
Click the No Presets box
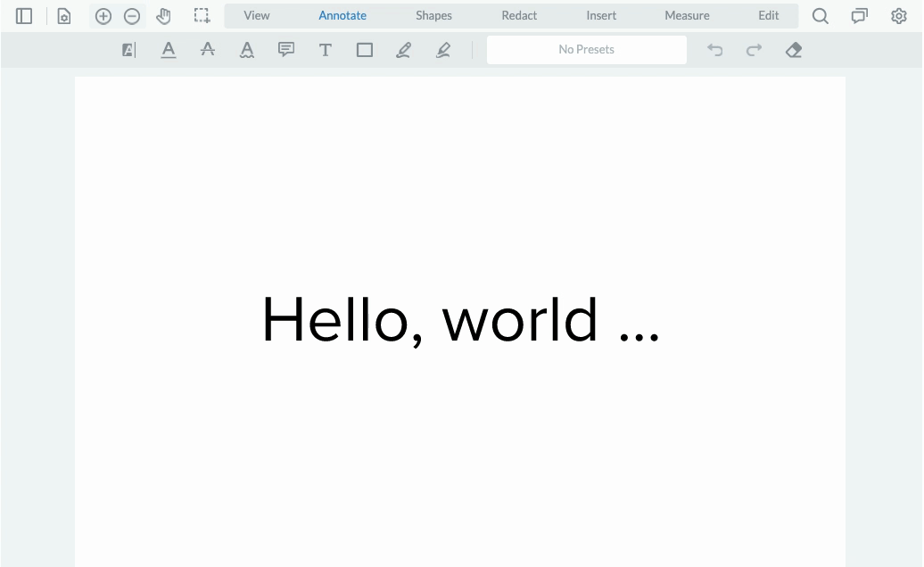click(x=586, y=50)
